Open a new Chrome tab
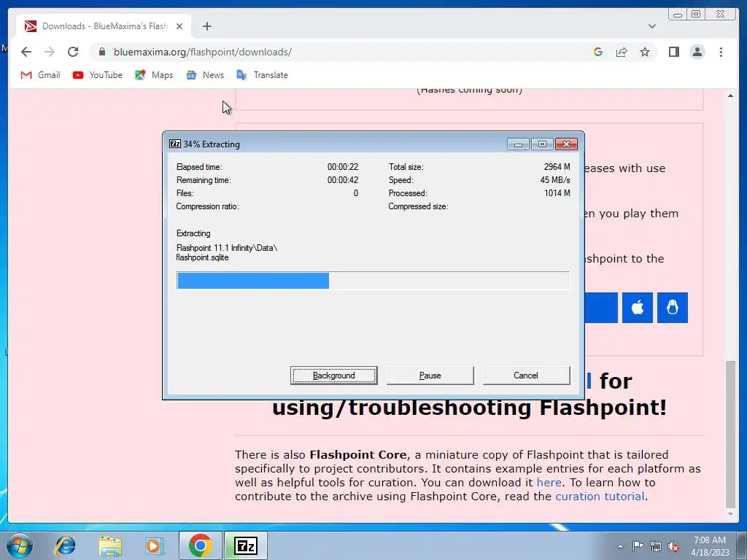The width and height of the screenshot is (747, 560). [x=206, y=26]
